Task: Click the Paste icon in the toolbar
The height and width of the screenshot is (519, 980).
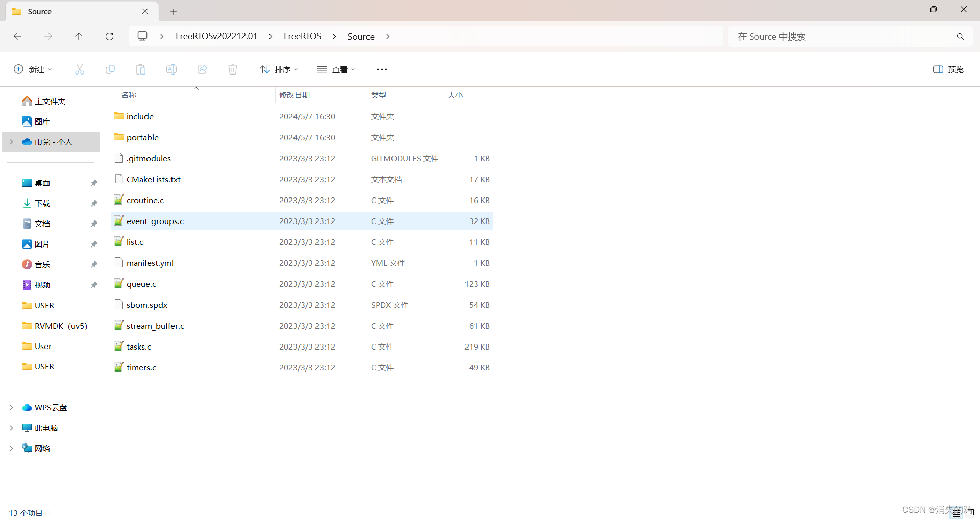Action: tap(141, 69)
